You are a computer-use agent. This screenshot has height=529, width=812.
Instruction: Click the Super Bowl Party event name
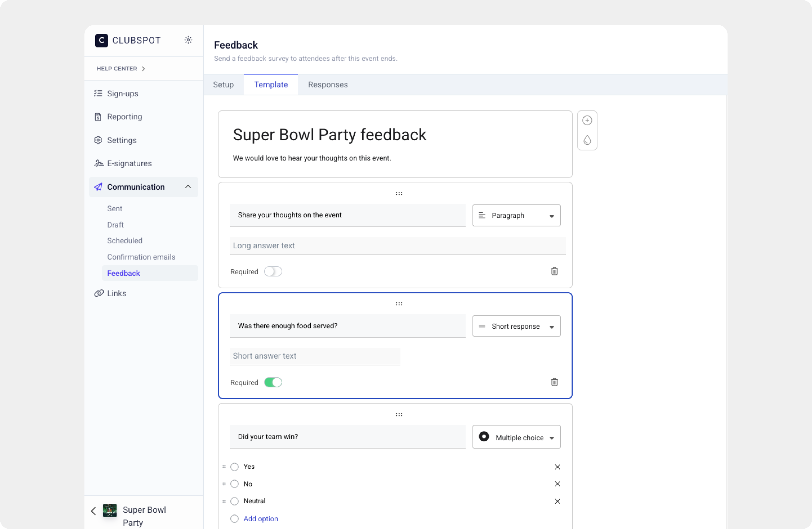[144, 516]
